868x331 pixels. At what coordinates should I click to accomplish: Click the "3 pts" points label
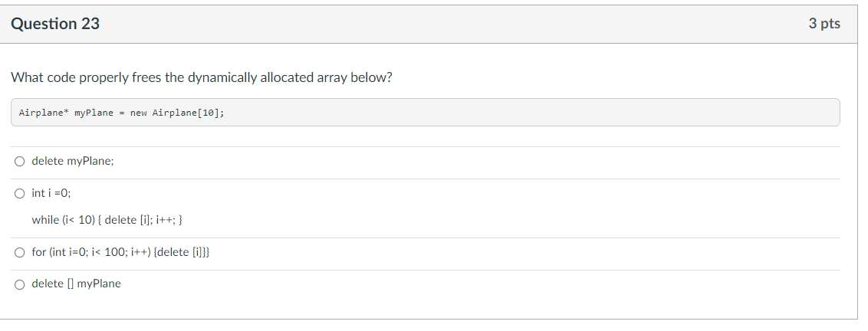click(x=824, y=23)
